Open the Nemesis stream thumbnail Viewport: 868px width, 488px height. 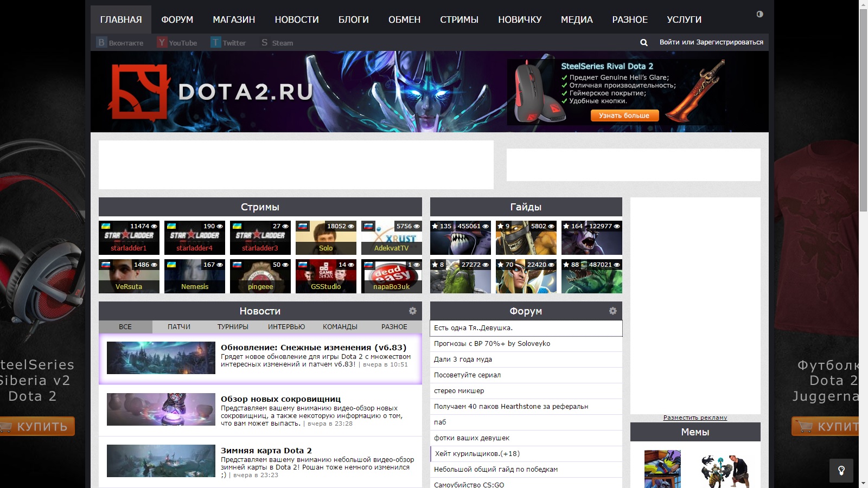[x=195, y=276]
